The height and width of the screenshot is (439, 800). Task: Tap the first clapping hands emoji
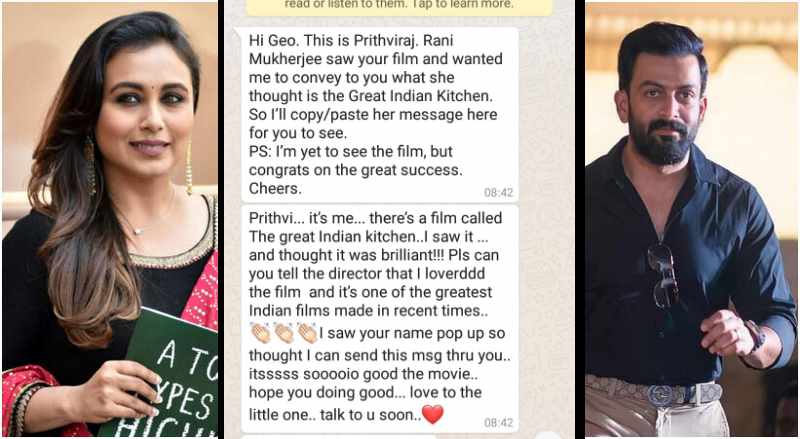click(261, 333)
